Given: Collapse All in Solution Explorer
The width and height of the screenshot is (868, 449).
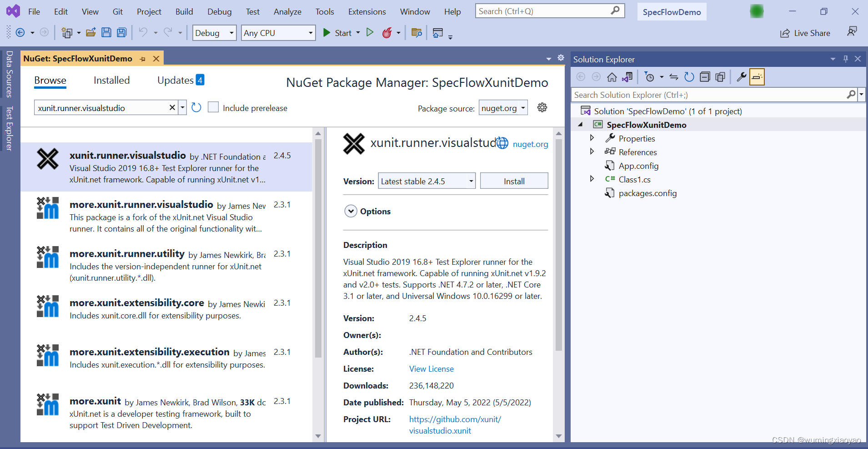Looking at the screenshot, I should pyautogui.click(x=705, y=77).
